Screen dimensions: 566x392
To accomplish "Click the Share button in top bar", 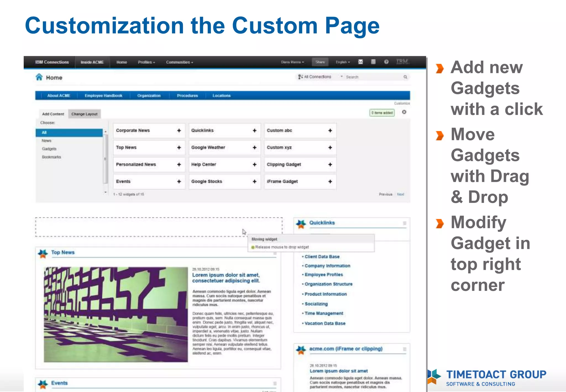I will 320,62.
